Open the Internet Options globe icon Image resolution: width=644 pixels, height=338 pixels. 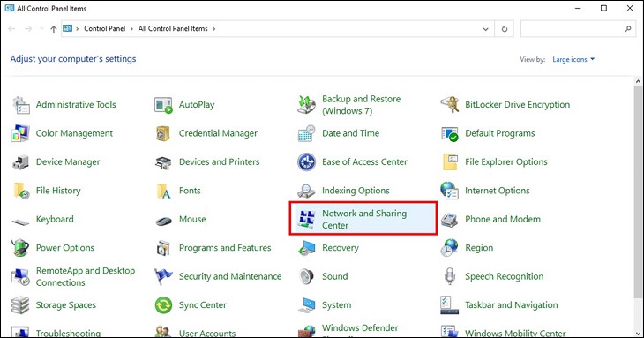click(x=449, y=191)
